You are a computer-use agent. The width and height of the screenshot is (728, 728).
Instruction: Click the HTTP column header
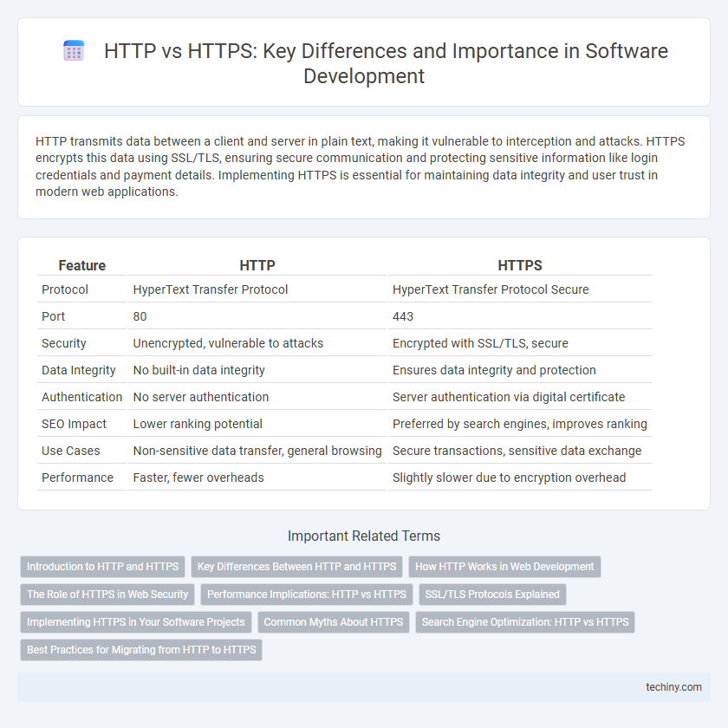pos(257,265)
